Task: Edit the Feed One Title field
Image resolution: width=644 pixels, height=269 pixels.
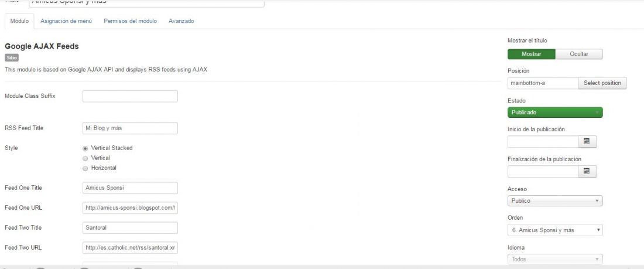Action: (x=130, y=188)
